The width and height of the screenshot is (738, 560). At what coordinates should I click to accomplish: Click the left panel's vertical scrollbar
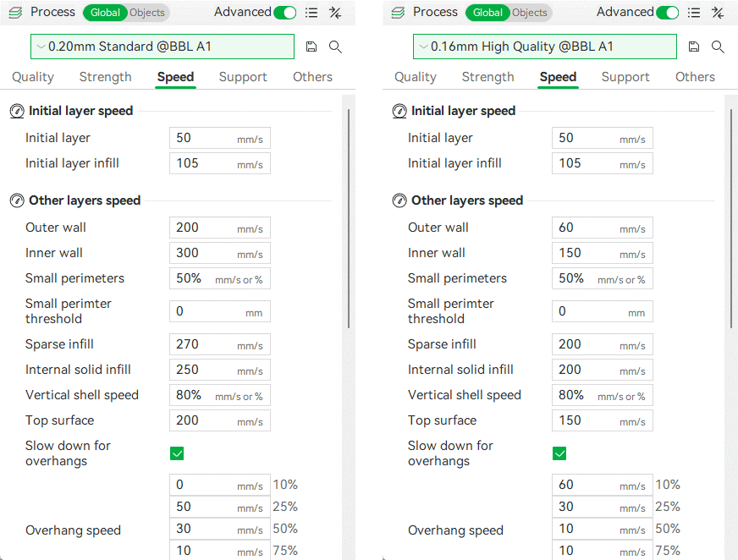[349, 218]
